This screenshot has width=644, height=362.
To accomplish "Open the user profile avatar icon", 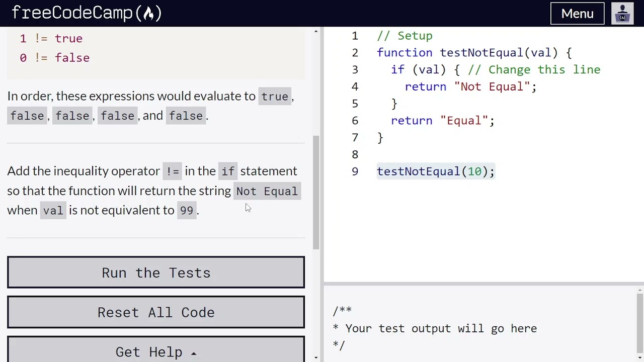I will click(622, 14).
